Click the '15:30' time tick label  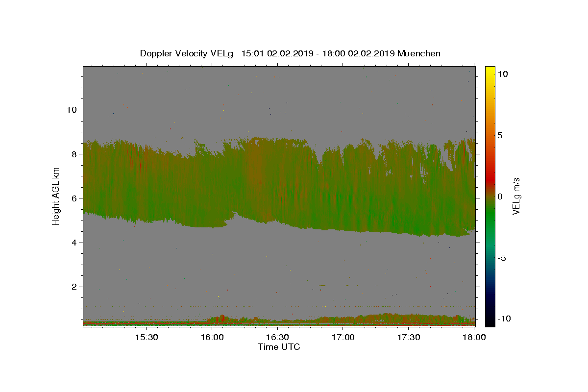pyautogui.click(x=146, y=337)
